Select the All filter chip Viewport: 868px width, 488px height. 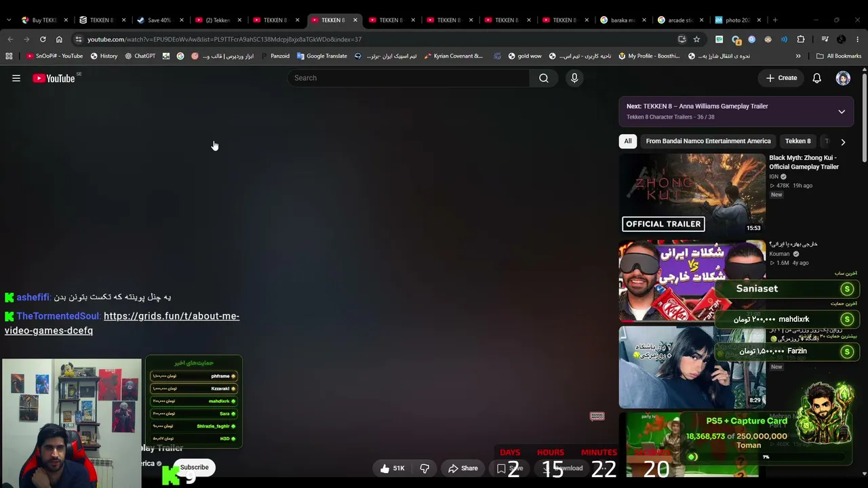[628, 141]
